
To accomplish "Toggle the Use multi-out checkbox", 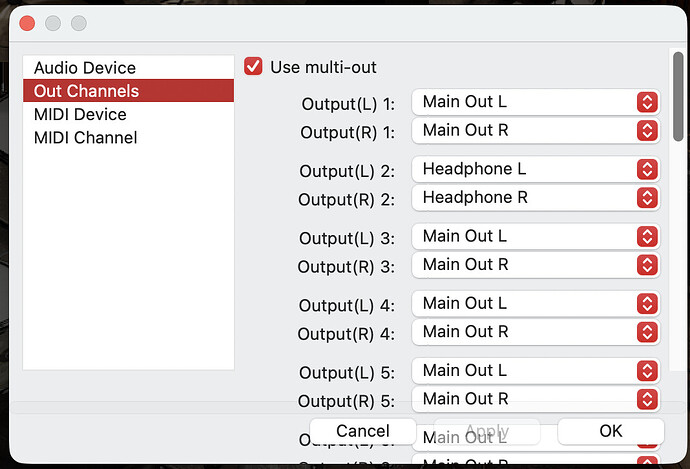I will 254,67.
